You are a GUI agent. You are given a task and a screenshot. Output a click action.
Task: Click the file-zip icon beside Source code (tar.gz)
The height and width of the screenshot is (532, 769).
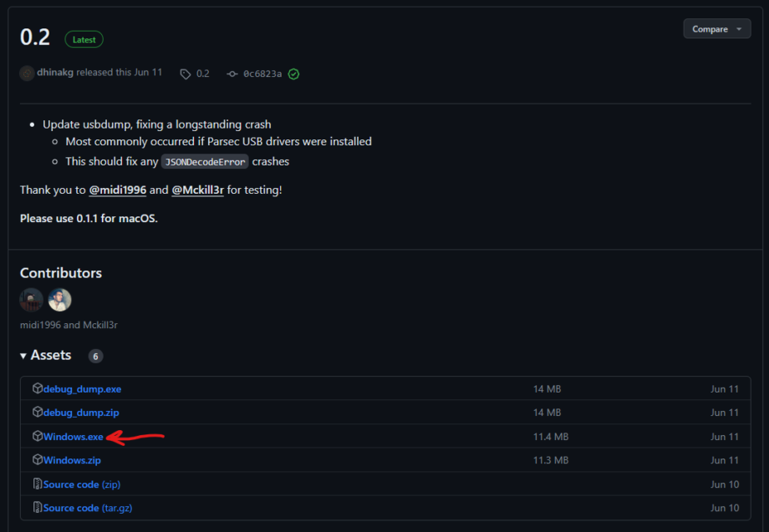(x=38, y=508)
